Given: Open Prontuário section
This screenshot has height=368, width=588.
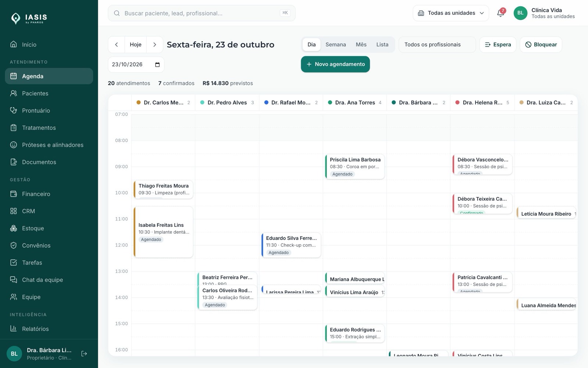Looking at the screenshot, I should [x=49, y=110].
